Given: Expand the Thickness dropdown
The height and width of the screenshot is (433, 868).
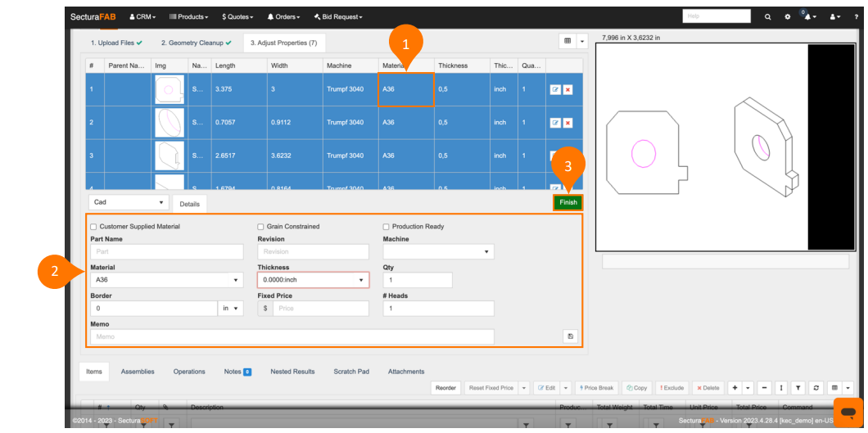Looking at the screenshot, I should (312, 280).
